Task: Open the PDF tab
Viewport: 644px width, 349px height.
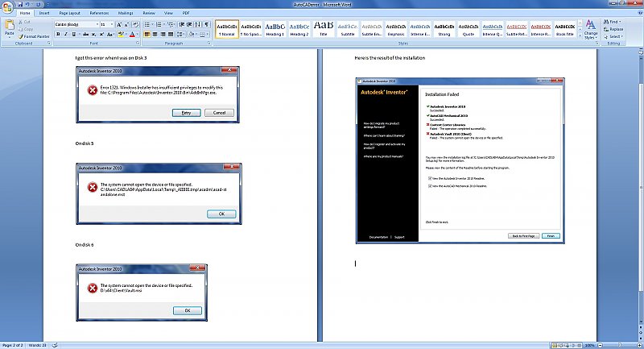Action: [x=186, y=13]
